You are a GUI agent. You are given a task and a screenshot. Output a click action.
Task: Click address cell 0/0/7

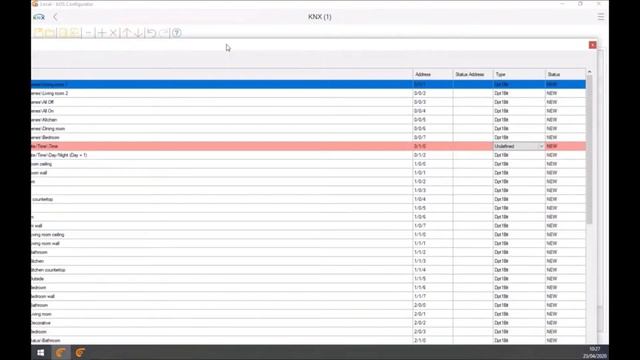pos(433,138)
